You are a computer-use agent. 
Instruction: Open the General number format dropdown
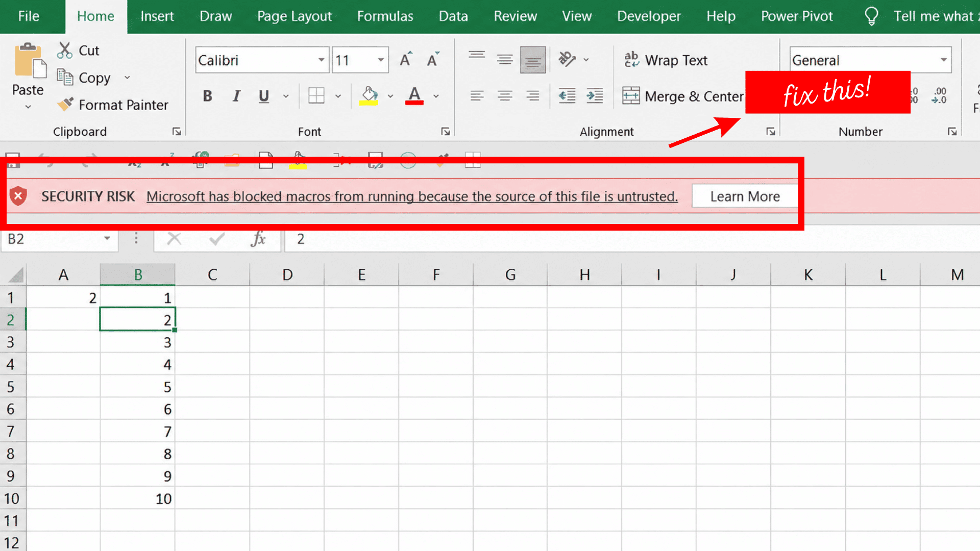pyautogui.click(x=944, y=60)
